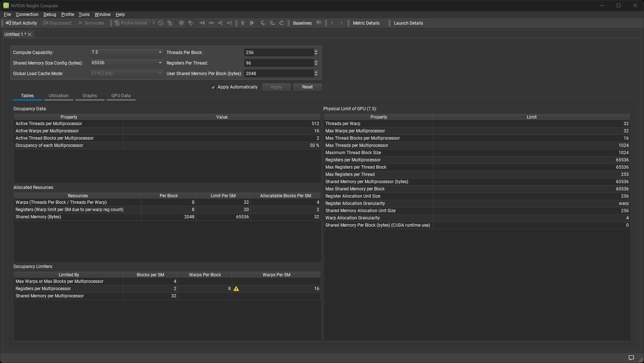
Task: Open the dropdown arrow next to Profile Kernel
Action: pos(154,23)
